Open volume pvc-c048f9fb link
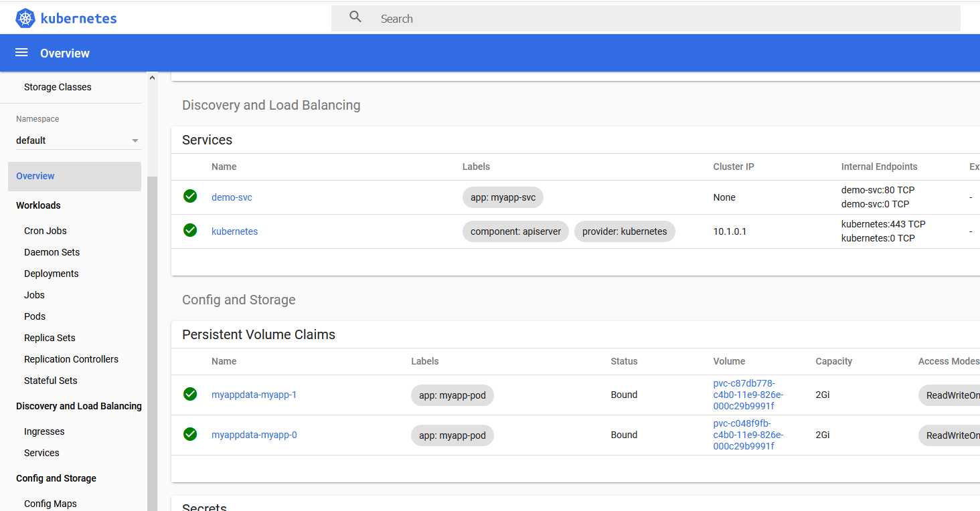This screenshot has height=511, width=980. 748,435
